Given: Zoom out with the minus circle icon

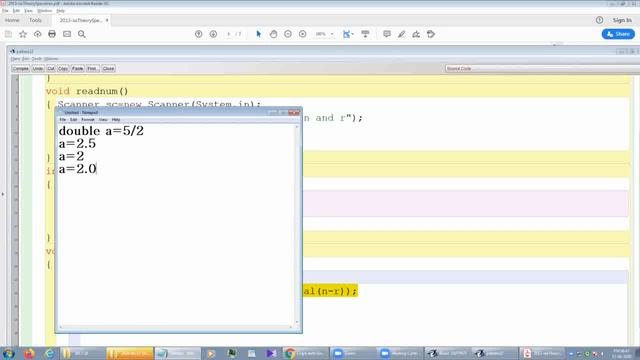Looking at the screenshot, I should point(288,34).
